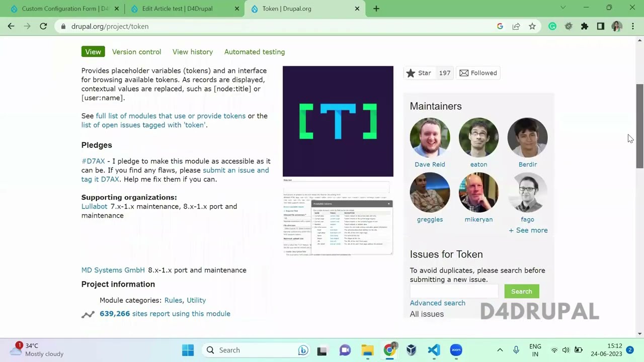Open the Automated testing tab
Viewport: 644px width, 362px height.
coord(255,52)
